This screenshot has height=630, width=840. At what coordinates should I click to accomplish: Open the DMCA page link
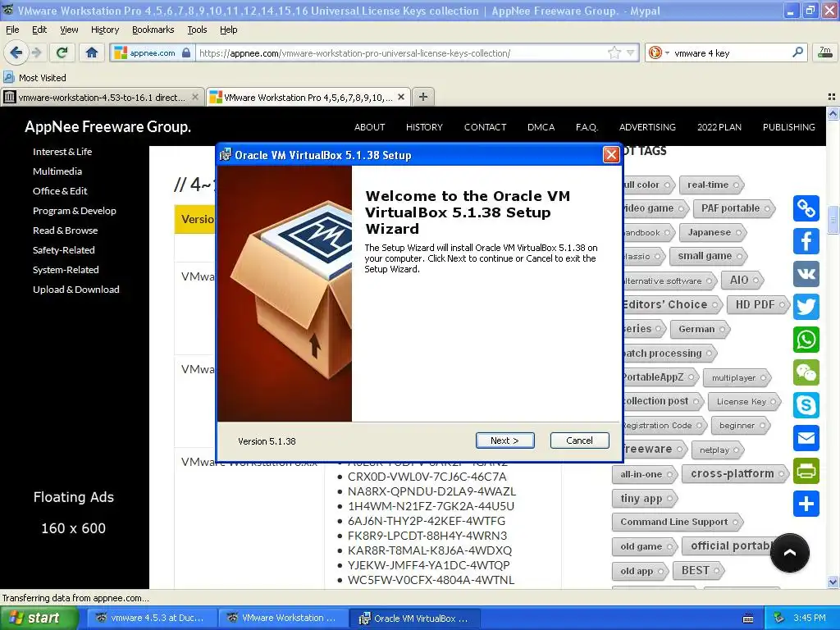pos(541,127)
